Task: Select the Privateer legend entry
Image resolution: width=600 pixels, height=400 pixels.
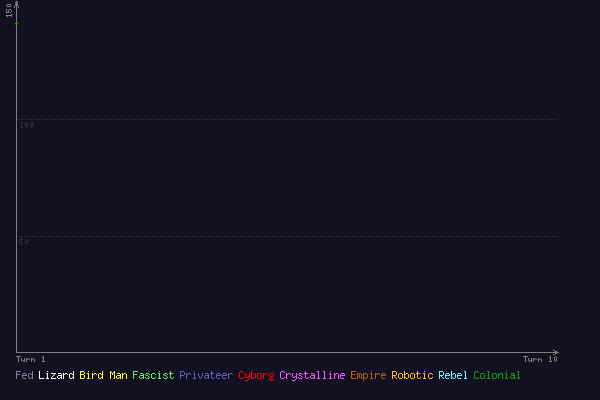Action: point(206,376)
